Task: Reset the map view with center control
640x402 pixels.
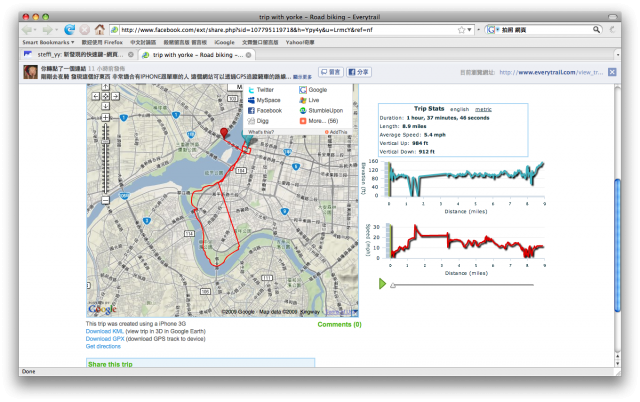Action: coord(106,96)
